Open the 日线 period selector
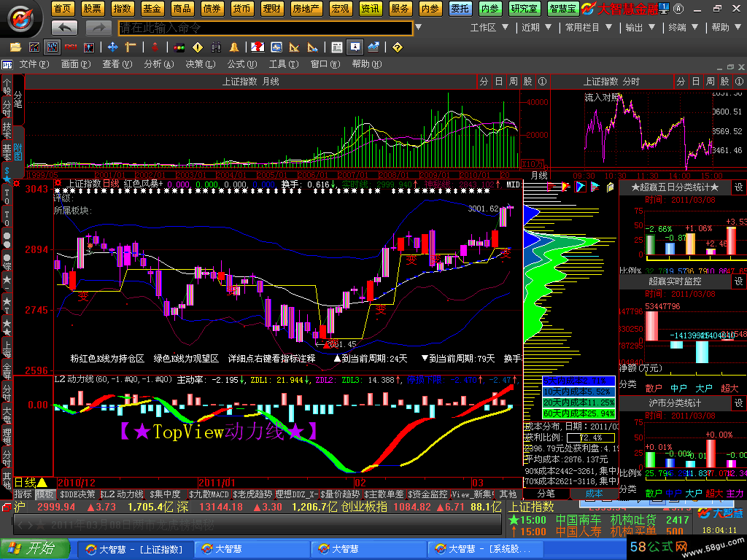Screen dimensions: 747x560 tap(31, 483)
